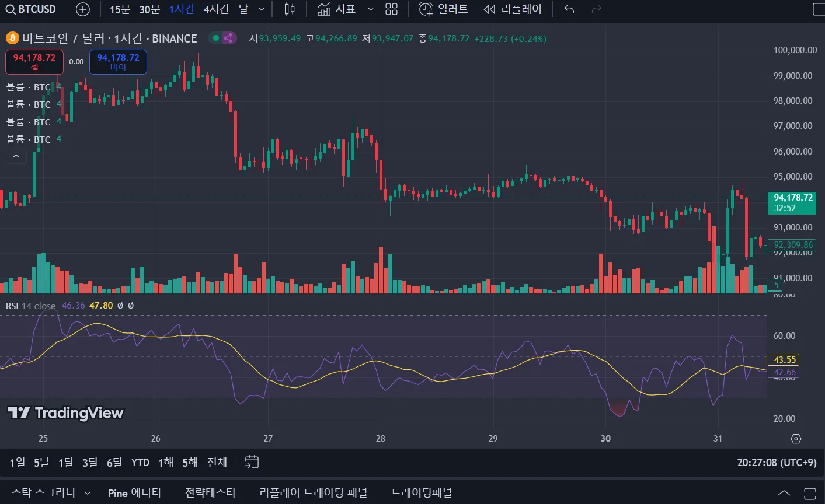Set the date range to 전체
The image size is (825, 504).
click(x=217, y=462)
